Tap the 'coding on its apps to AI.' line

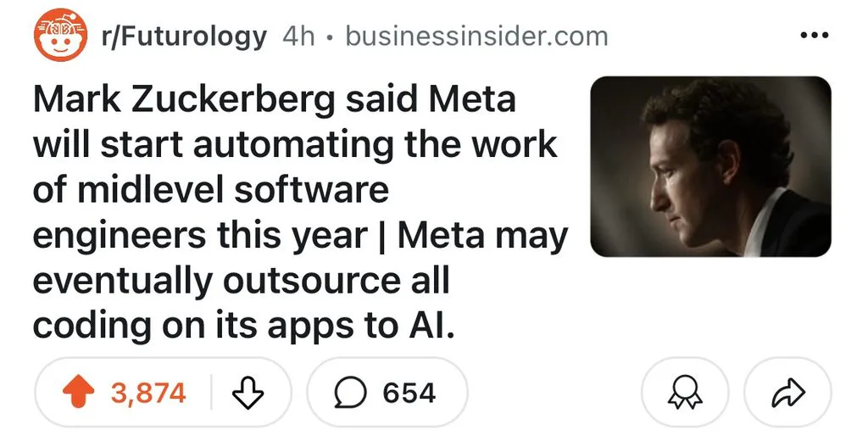point(243,326)
